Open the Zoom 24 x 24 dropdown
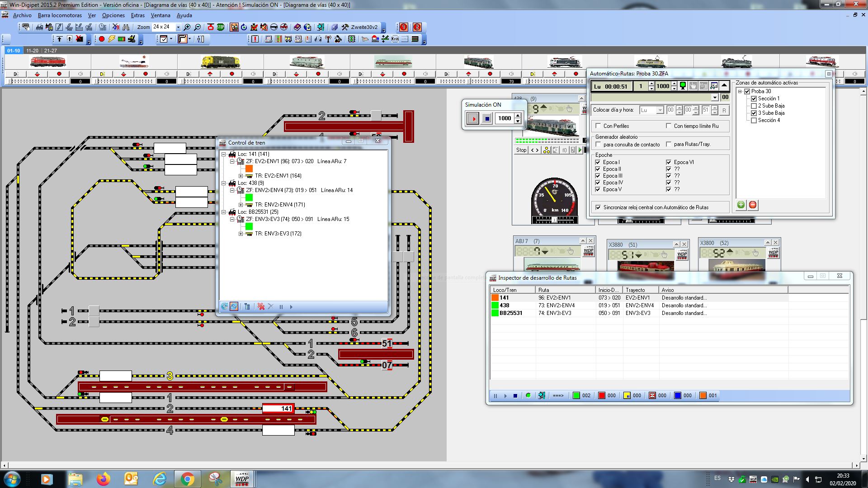The image size is (868, 488). [x=178, y=27]
